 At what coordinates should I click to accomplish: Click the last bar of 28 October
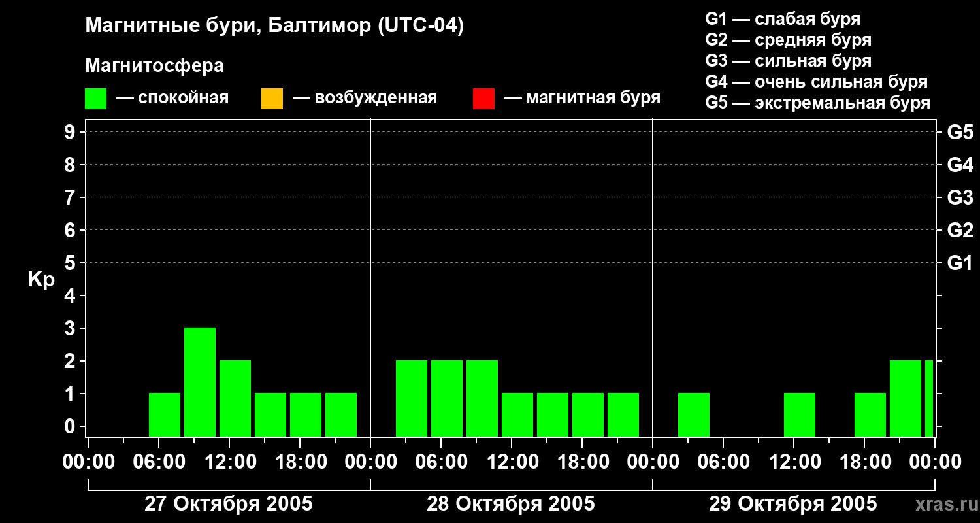[x=623, y=414]
